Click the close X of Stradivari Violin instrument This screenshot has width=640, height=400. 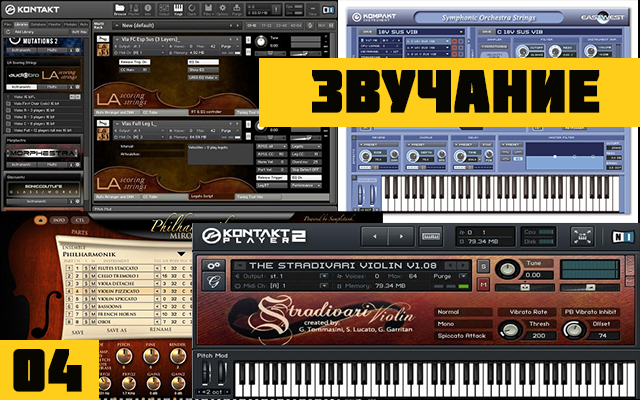pos(629,260)
